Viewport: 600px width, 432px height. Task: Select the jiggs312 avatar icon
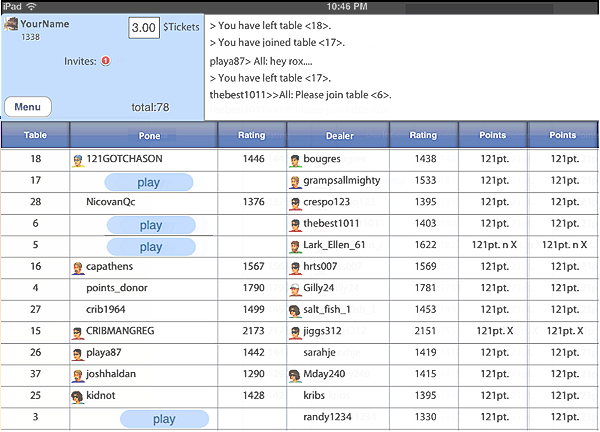295,332
